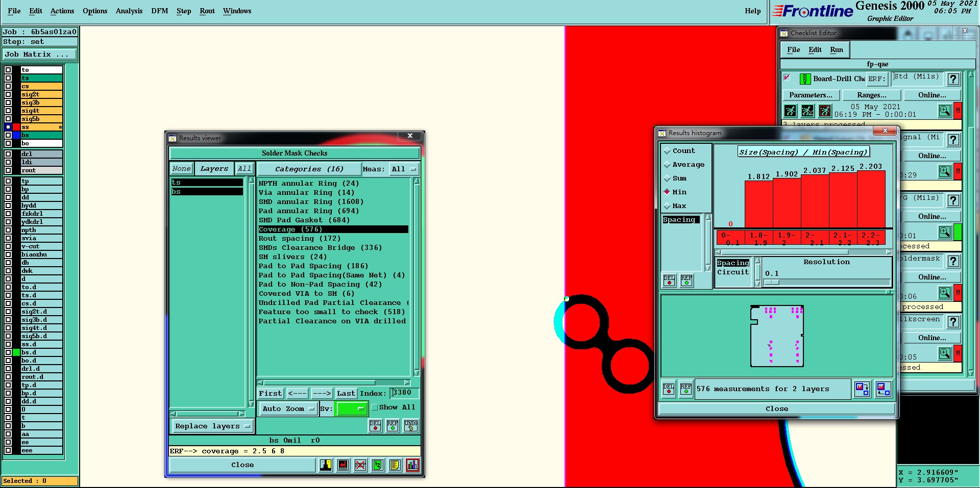Open the File menu in the main menu bar
This screenshot has width=980, height=488.
tap(14, 11)
